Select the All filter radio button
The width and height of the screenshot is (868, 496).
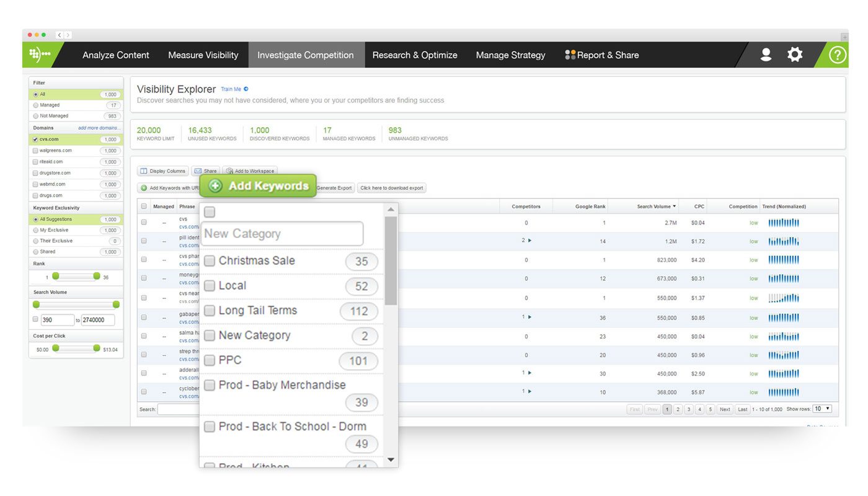pos(36,94)
